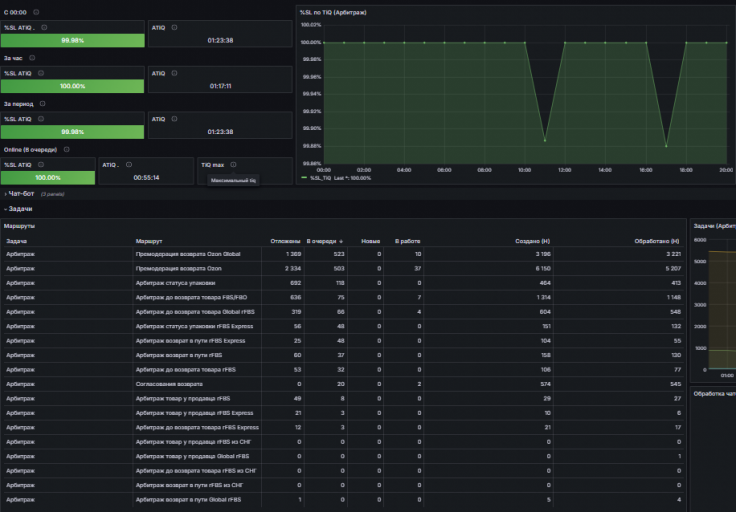Select row "Арбитраж до возврата товара rFBS" with 32 queued

coord(343,370)
